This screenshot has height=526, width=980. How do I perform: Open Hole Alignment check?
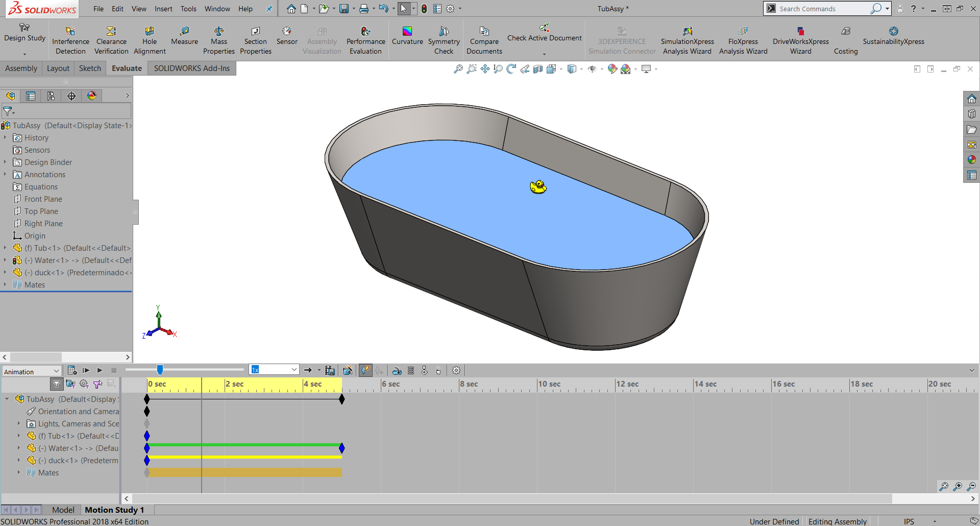coord(150,40)
